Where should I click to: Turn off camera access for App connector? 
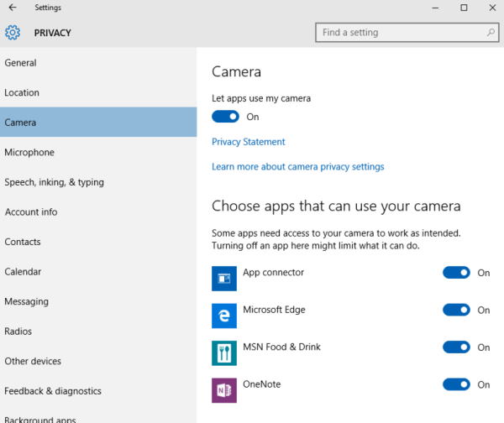point(456,273)
